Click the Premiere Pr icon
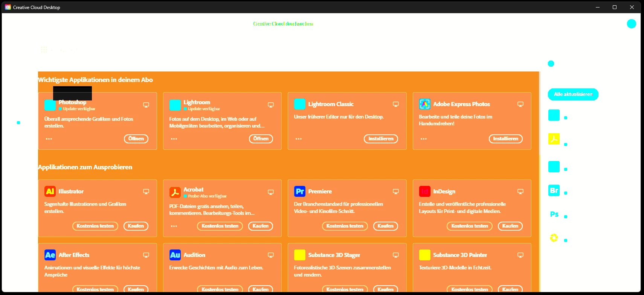Image resolution: width=644 pixels, height=295 pixels. tap(300, 191)
